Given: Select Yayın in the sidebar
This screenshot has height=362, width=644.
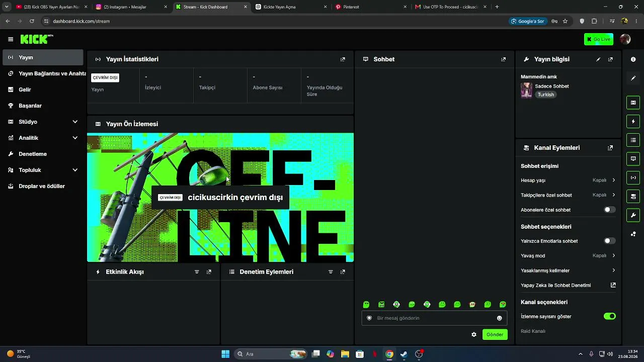Looking at the screenshot, I should [43, 57].
